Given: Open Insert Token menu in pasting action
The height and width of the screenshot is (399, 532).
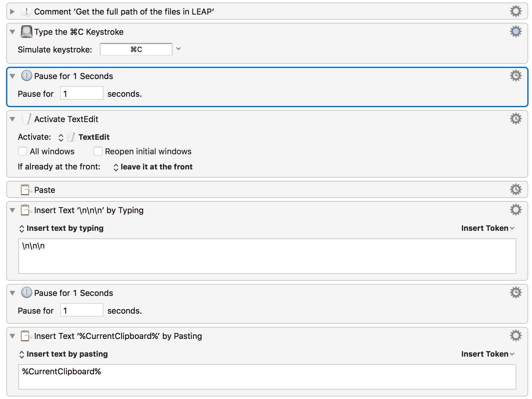Looking at the screenshot, I should [488, 354].
